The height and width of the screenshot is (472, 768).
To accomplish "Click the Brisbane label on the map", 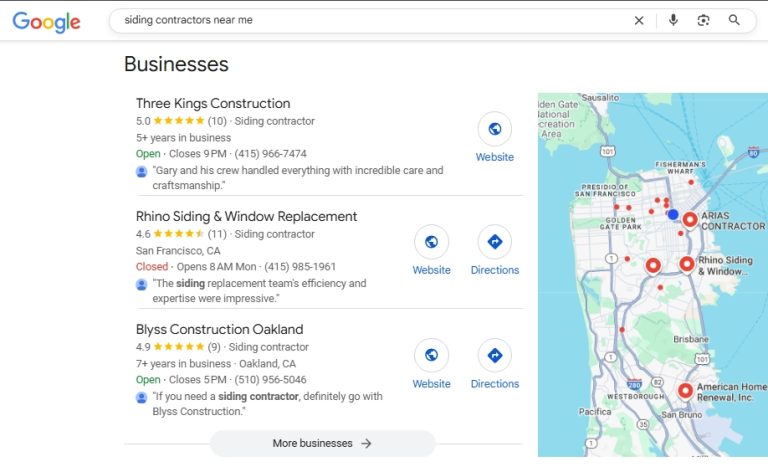I will coord(691,339).
